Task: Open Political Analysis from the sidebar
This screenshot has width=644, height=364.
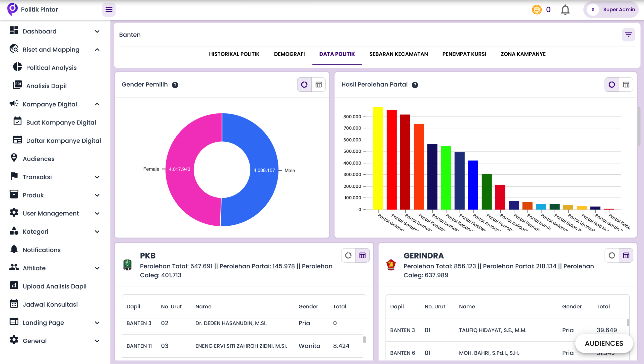Action: click(x=51, y=68)
